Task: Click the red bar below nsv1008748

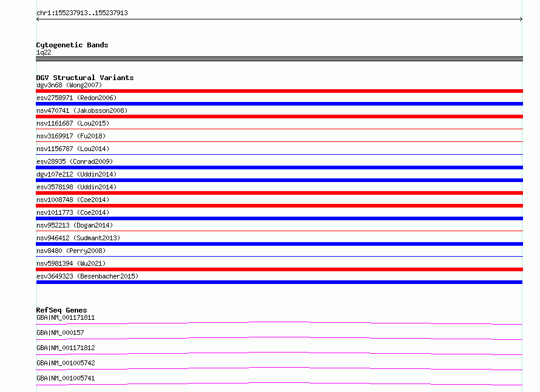Action: click(279, 206)
